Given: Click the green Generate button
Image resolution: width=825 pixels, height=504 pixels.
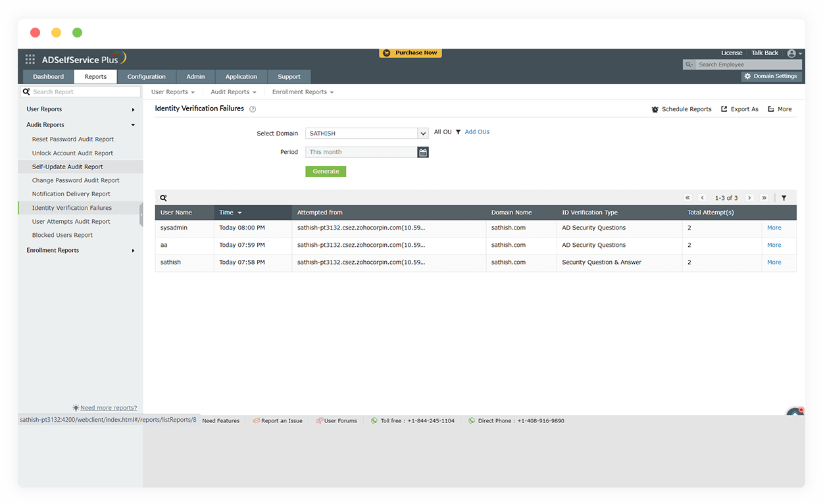Looking at the screenshot, I should click(x=326, y=172).
